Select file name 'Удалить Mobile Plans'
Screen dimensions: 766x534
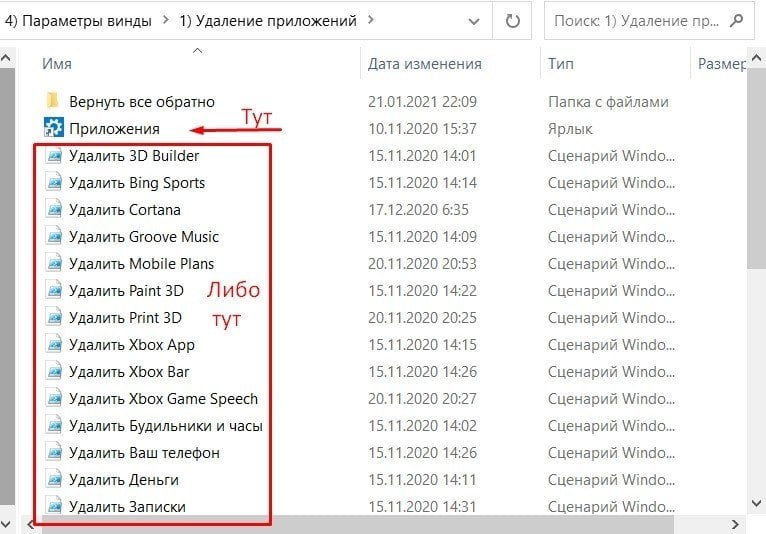pyautogui.click(x=141, y=264)
